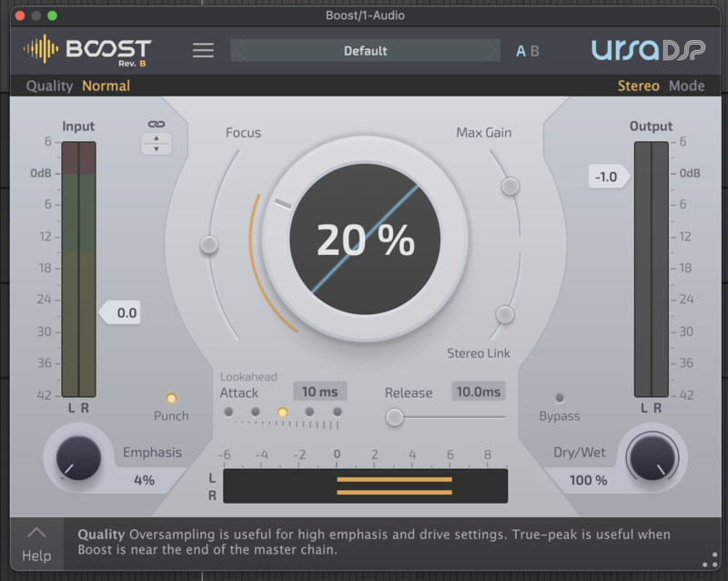Screen dimensions: 728x581
Task: Click the Quality label
Action: coord(50,86)
